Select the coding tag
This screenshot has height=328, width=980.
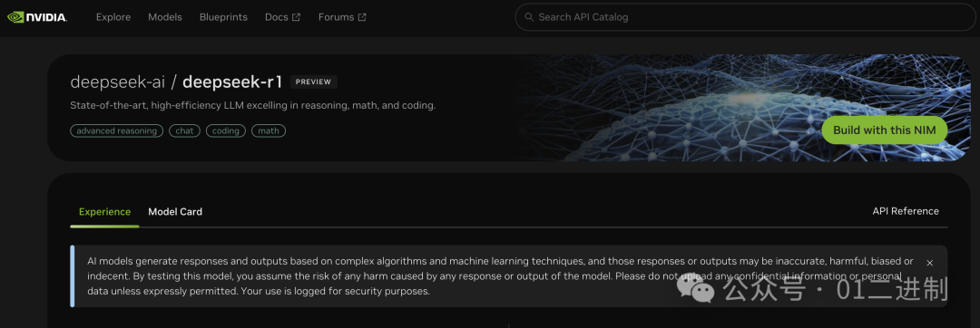pos(226,131)
